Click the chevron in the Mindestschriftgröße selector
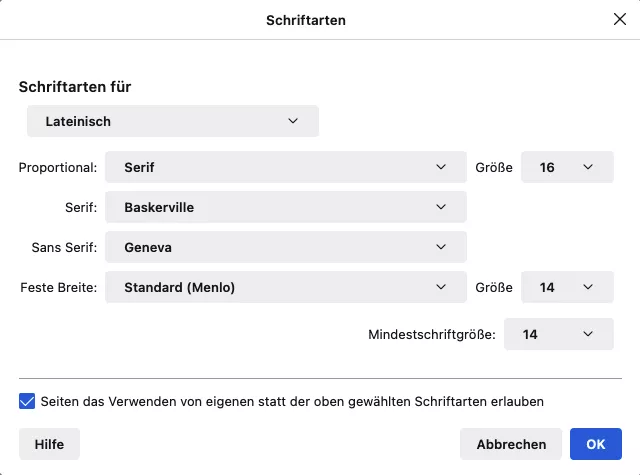 [588, 334]
